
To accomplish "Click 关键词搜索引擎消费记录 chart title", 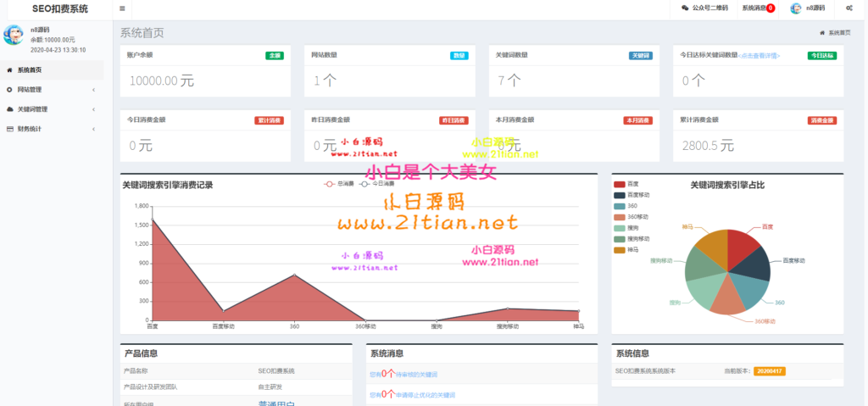I will (x=168, y=185).
